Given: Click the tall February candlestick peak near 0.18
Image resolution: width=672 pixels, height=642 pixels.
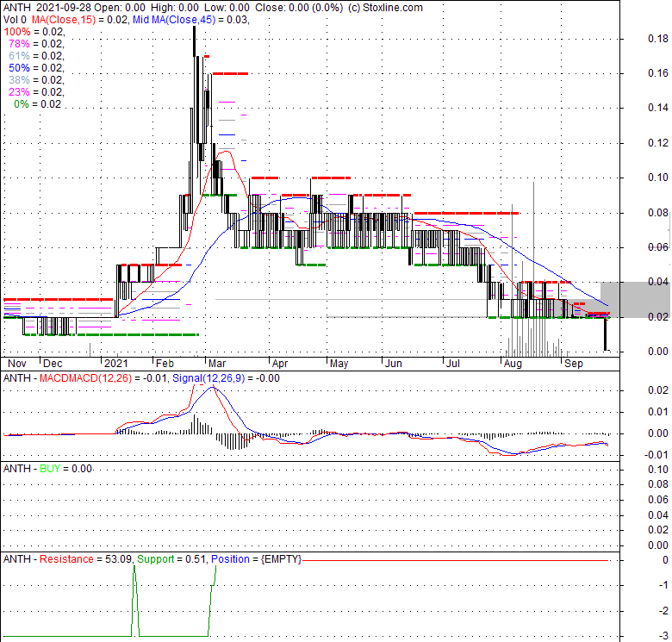Looking at the screenshot, I should coord(194,41).
